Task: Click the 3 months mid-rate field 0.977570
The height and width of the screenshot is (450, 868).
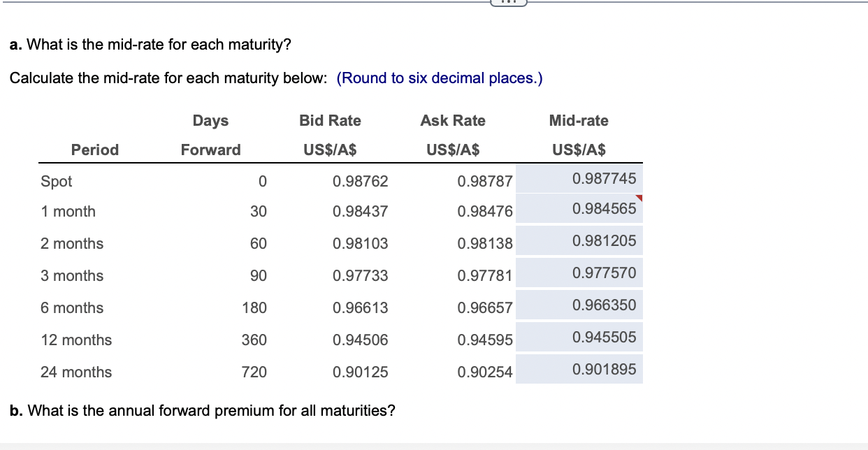Action: point(579,273)
